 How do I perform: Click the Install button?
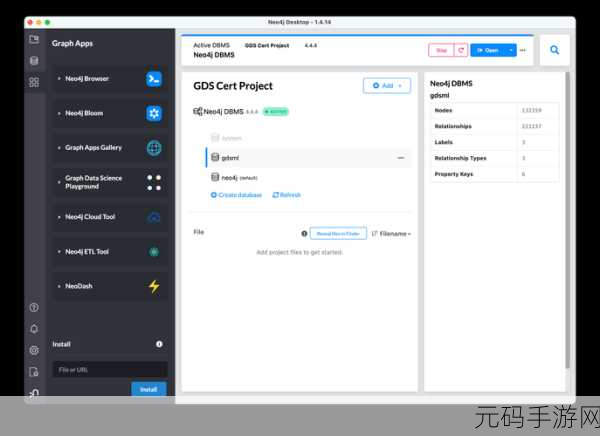pos(149,389)
